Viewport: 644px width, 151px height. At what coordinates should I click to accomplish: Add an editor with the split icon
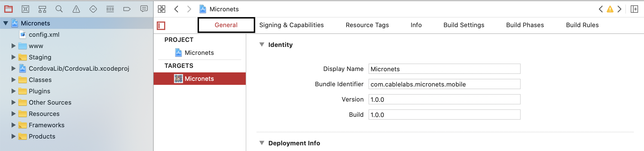634,9
